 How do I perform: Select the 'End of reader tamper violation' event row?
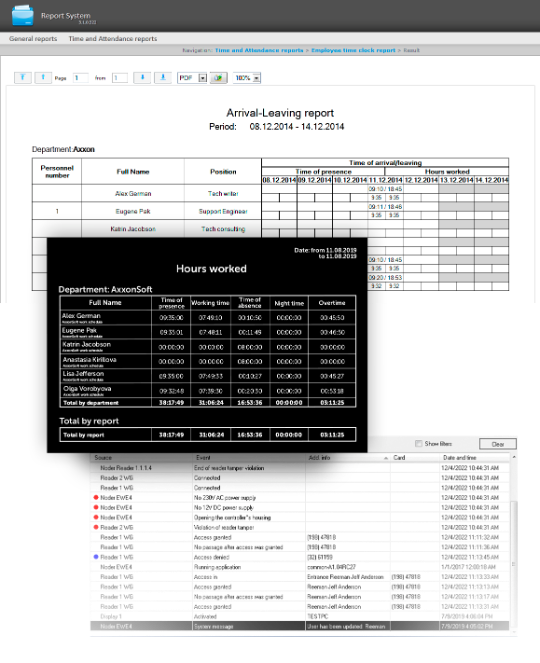point(300,468)
